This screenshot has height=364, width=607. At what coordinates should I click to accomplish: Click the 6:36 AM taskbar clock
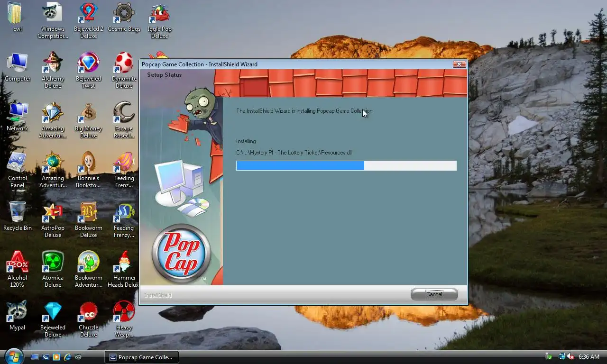coord(589,356)
